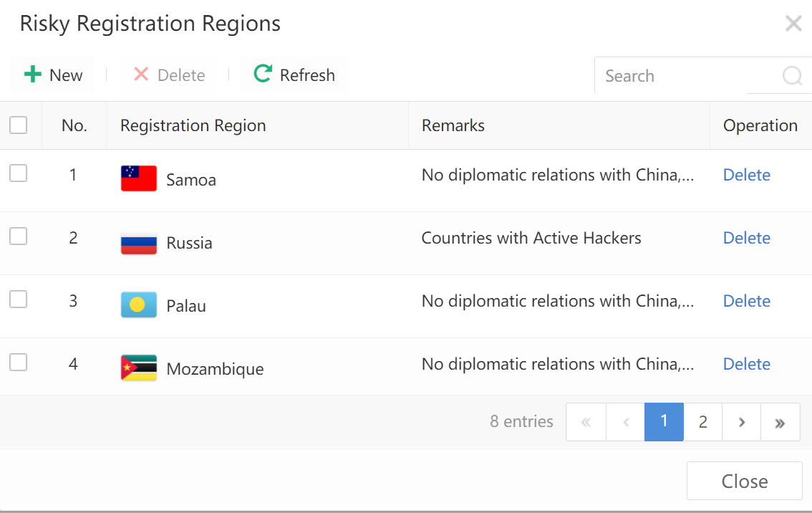Click the Russia flag icon
Viewport: 812px width, 513px height.
click(139, 242)
